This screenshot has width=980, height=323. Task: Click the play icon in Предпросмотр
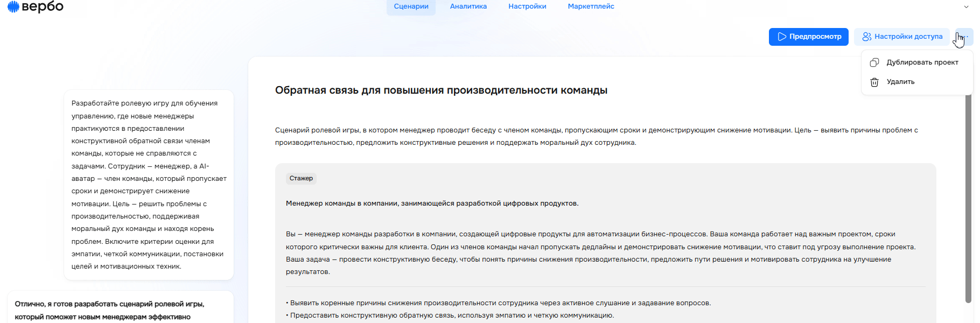(x=782, y=37)
